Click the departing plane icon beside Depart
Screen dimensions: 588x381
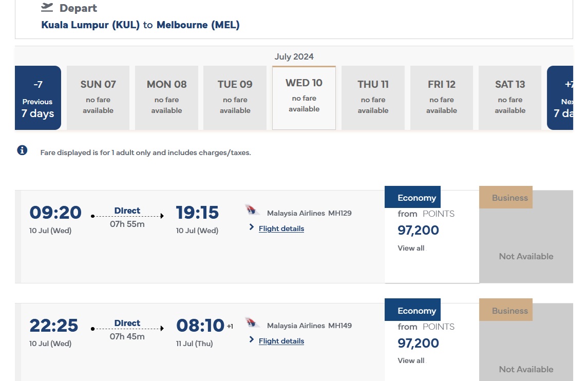pyautogui.click(x=47, y=8)
